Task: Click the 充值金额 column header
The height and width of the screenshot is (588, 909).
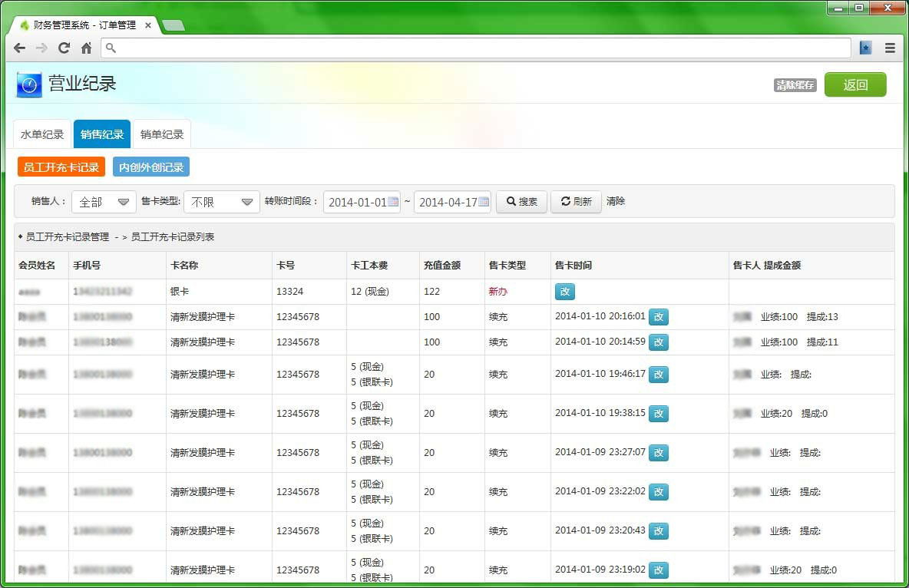Action: point(442,266)
